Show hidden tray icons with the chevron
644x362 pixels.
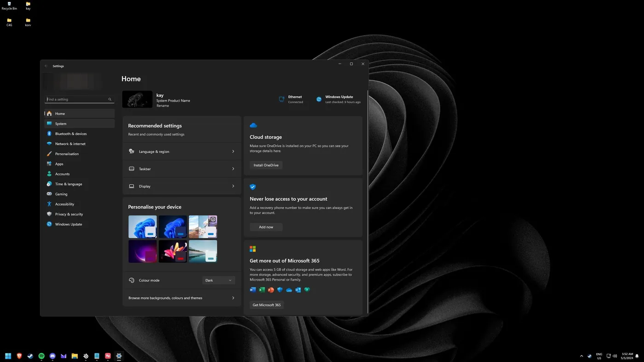(x=581, y=356)
